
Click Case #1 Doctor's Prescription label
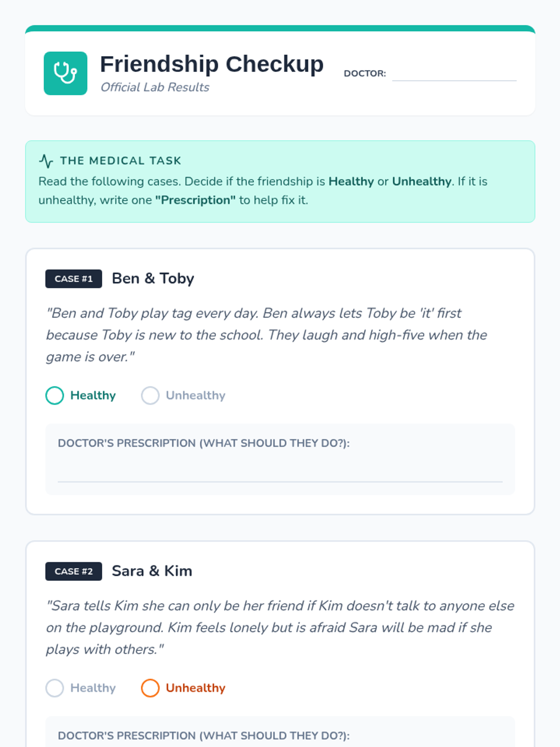203,443
